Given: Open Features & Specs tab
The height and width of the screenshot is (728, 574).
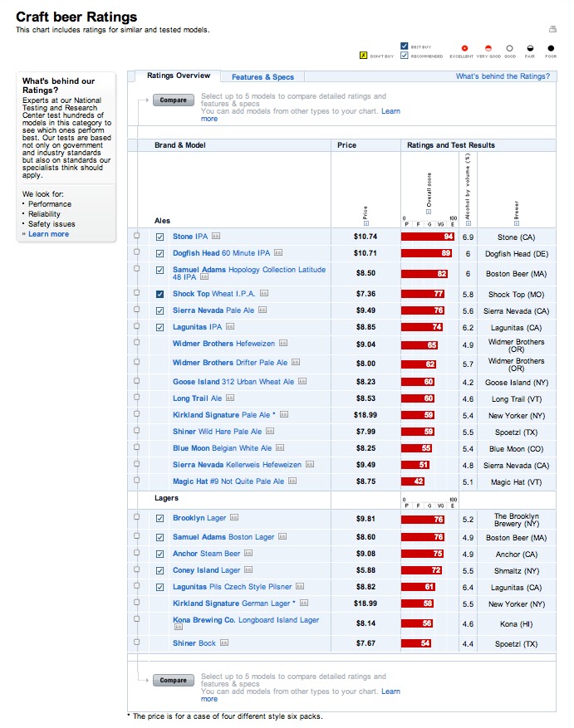Looking at the screenshot, I should (x=262, y=77).
